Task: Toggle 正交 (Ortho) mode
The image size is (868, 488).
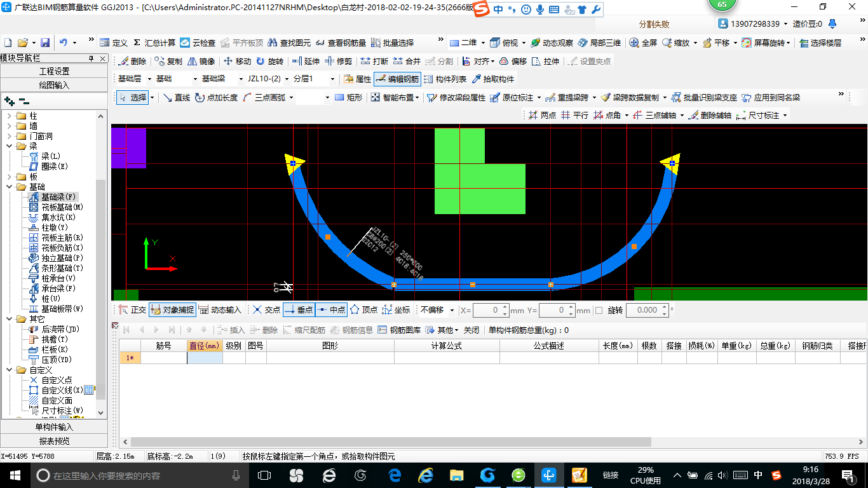Action: tap(133, 310)
